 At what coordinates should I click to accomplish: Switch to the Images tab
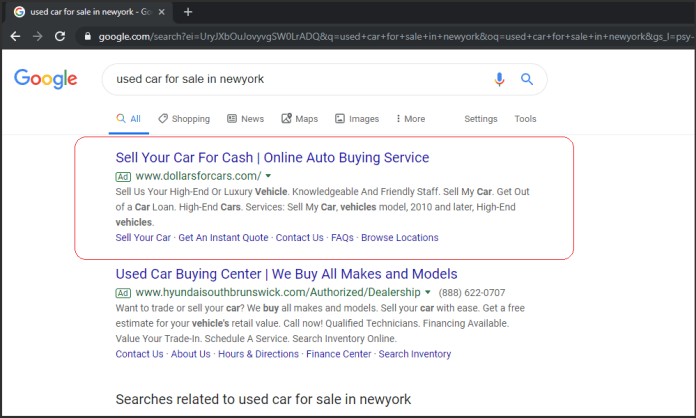(x=357, y=119)
